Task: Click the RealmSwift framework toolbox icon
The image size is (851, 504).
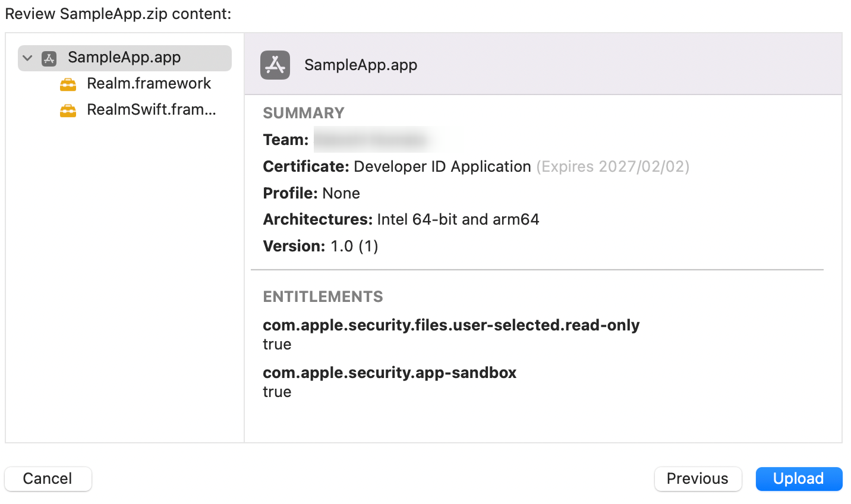Action: [68, 111]
